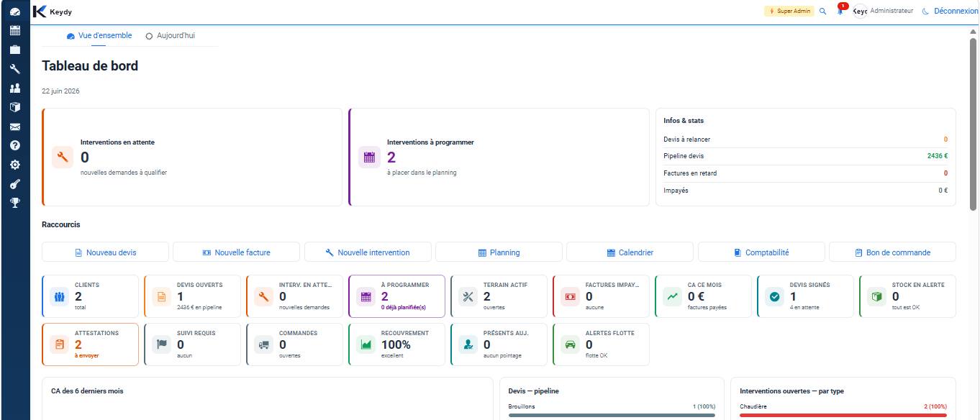Image resolution: width=980 pixels, height=420 pixels.
Task: Click the search magnifier in top bar
Action: 823,12
